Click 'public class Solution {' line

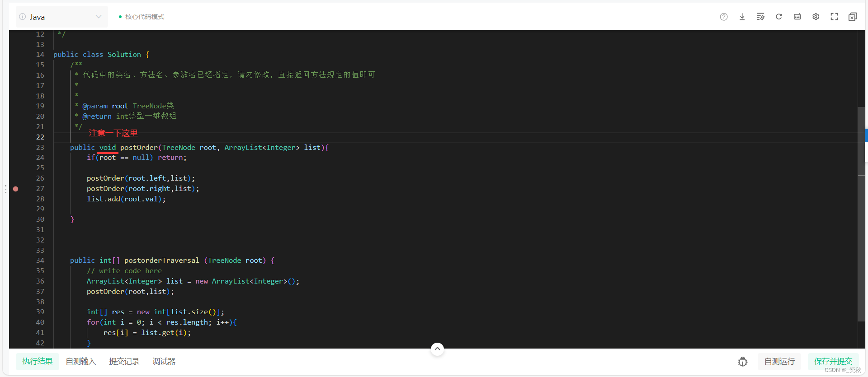101,55
